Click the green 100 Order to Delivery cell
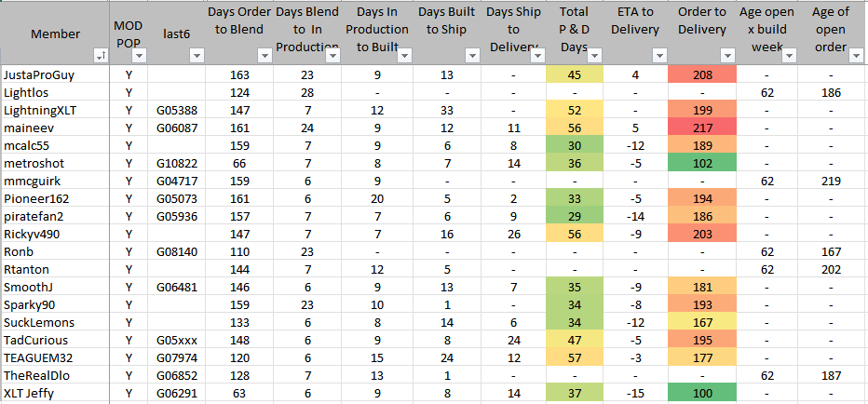 click(x=702, y=393)
